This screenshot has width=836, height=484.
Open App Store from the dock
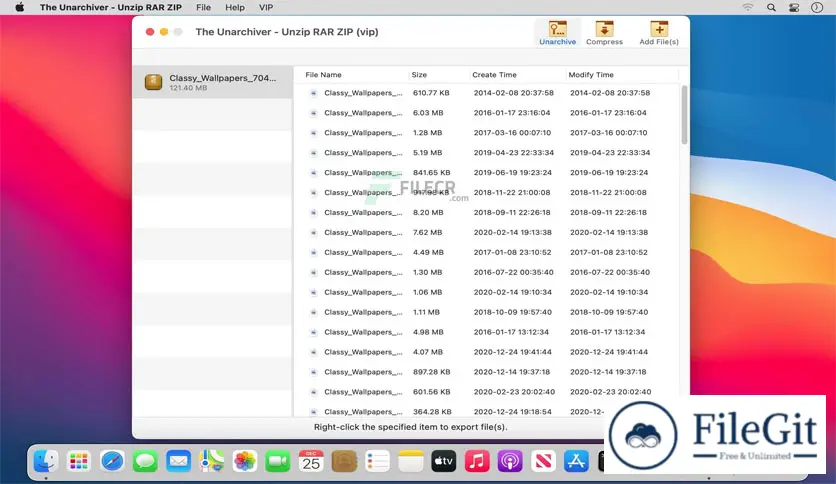point(576,461)
